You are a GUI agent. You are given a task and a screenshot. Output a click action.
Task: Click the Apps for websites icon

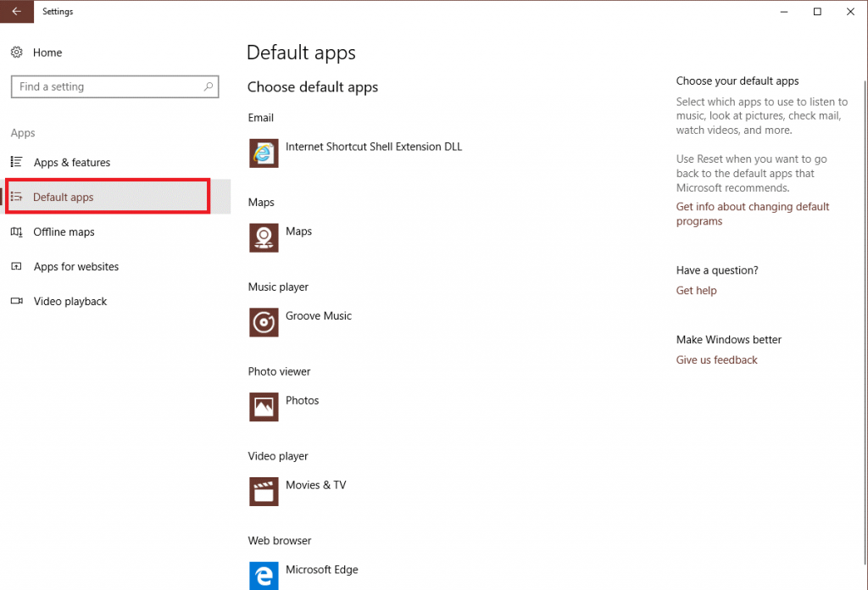17,266
